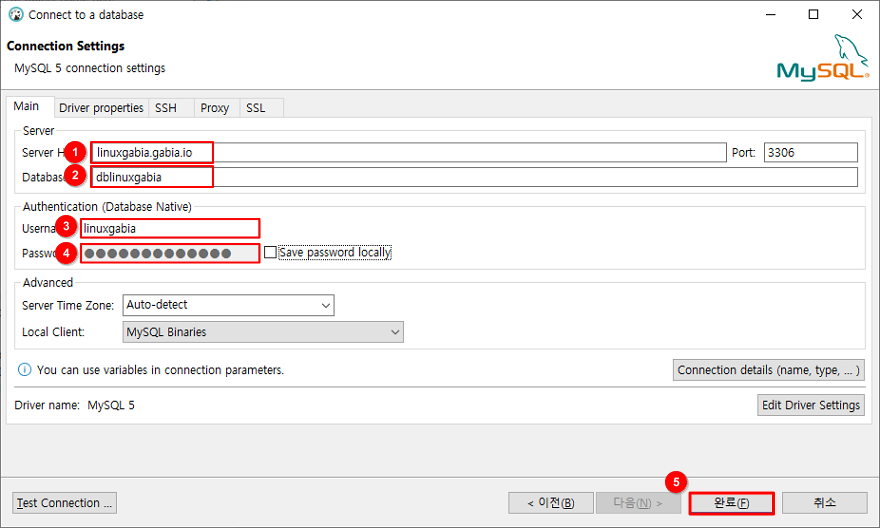Click the DBeaver window title icon

click(x=15, y=15)
